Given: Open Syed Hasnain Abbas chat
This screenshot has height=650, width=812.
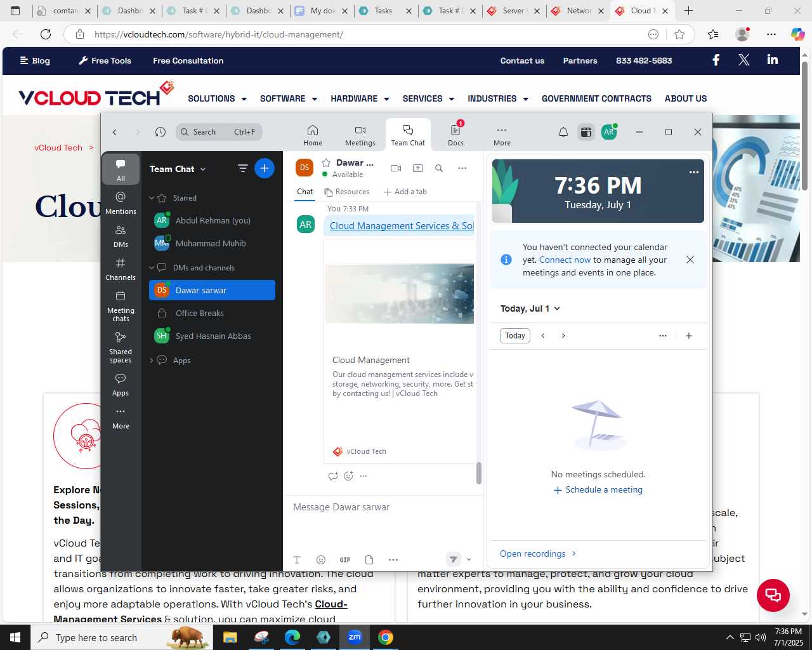Looking at the screenshot, I should click(x=212, y=336).
